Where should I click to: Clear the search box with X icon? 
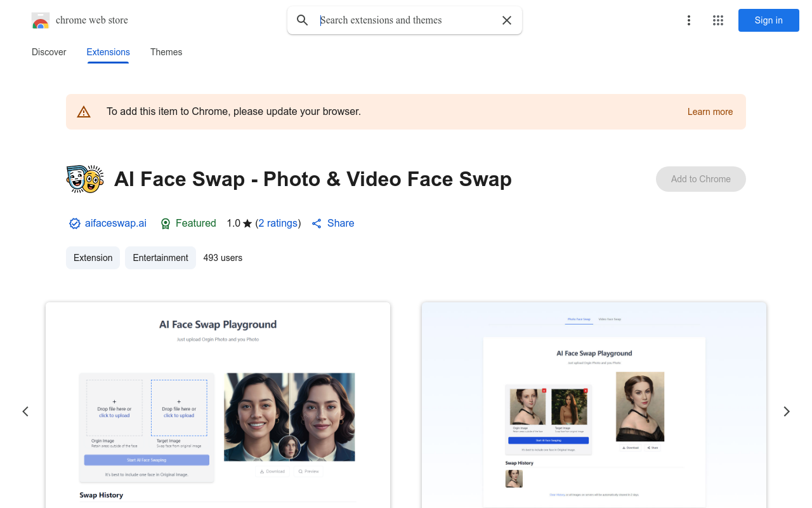coord(507,20)
